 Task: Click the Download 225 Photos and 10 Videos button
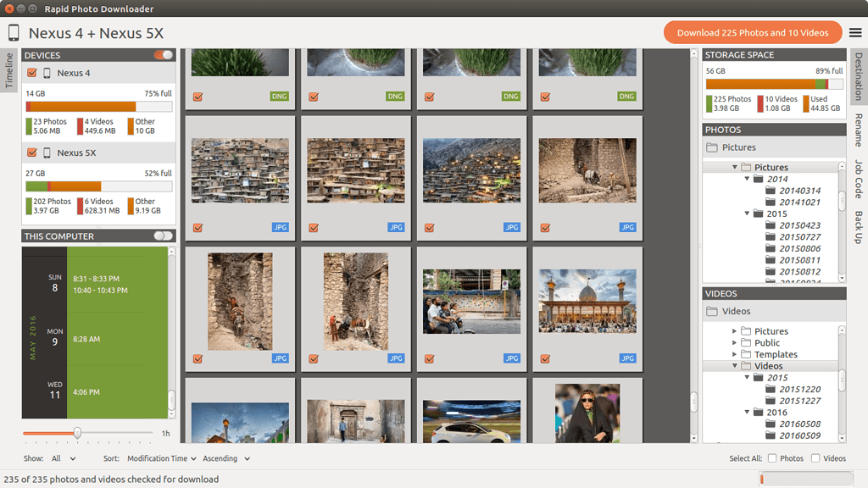click(753, 32)
